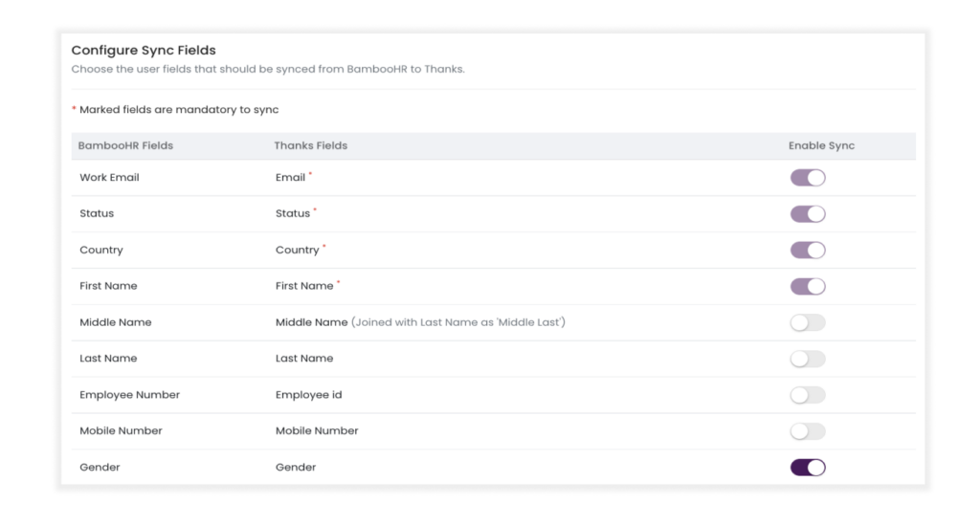Select the Work Email field label
Screen dimensions: 980x526
[109, 178]
